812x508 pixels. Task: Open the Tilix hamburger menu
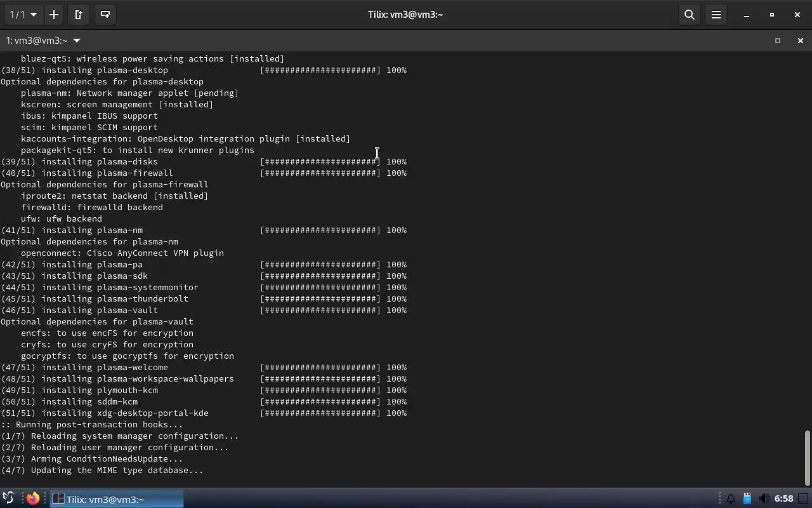716,14
